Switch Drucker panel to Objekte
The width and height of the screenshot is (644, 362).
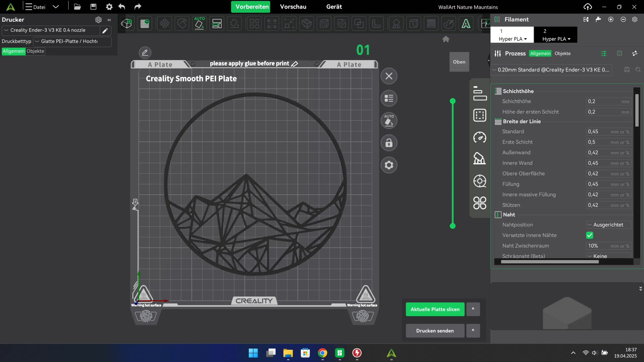pos(35,51)
